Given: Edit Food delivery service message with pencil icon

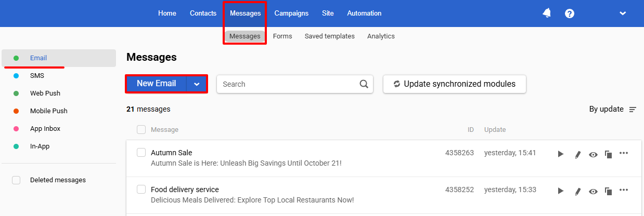Looking at the screenshot, I should (x=577, y=191).
